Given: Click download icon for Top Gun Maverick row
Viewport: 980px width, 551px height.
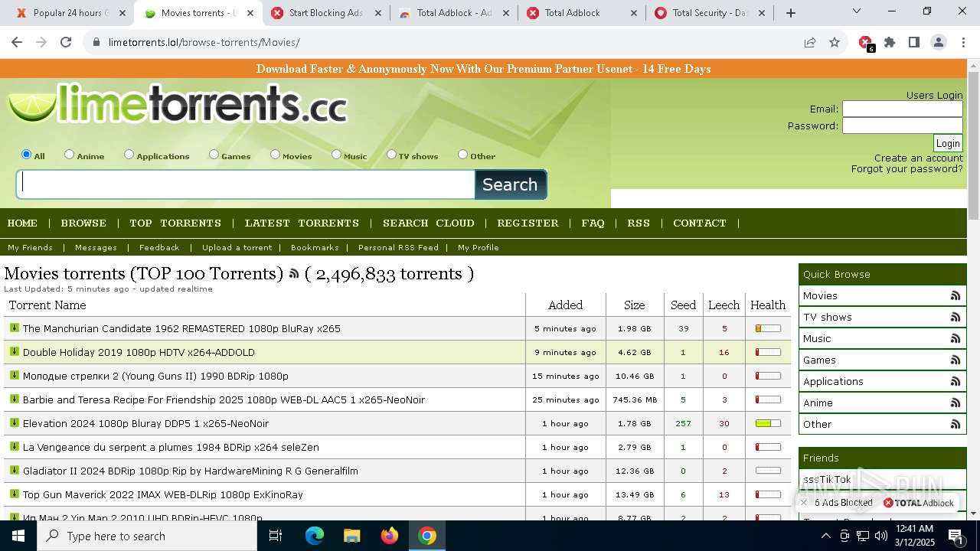Looking at the screenshot, I should click(x=14, y=494).
